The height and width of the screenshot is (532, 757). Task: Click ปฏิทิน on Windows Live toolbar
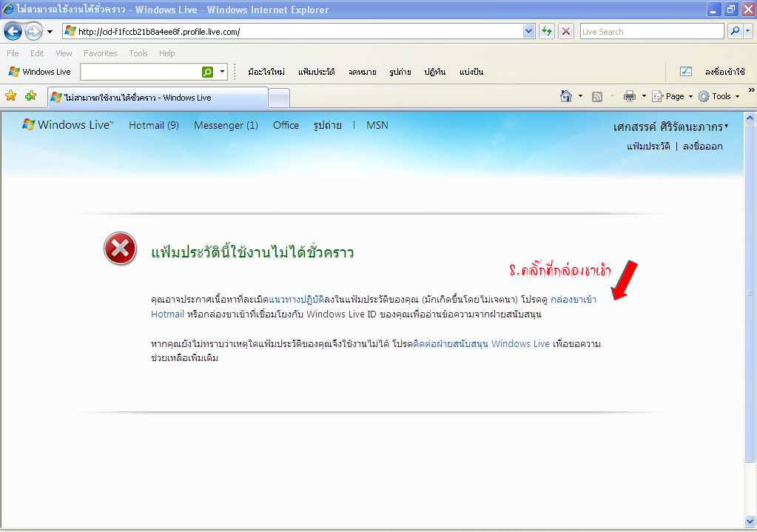pos(435,72)
